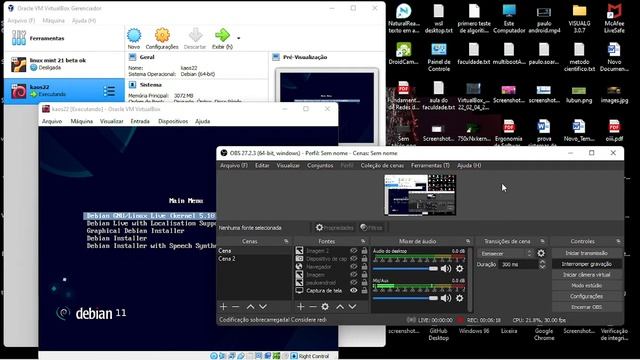Move source down in Fontes panel

click(x=352, y=307)
